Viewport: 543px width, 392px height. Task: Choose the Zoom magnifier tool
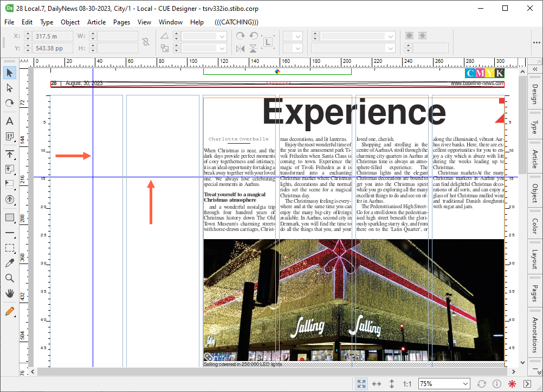pyautogui.click(x=9, y=278)
